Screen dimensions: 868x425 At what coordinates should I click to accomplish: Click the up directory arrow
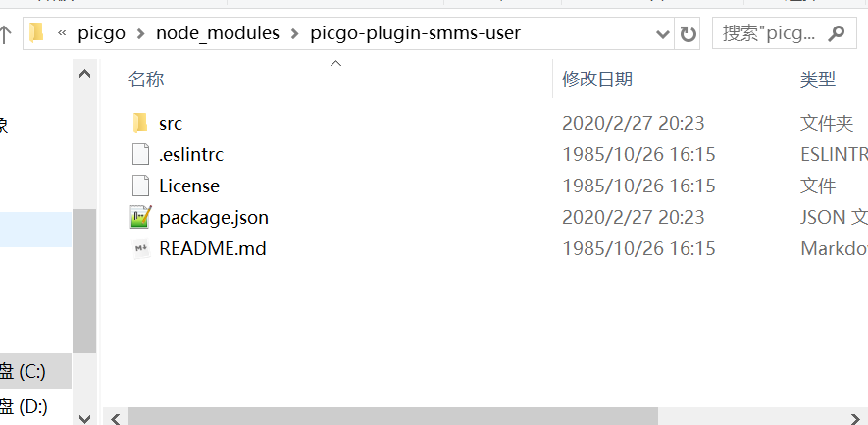point(5,34)
